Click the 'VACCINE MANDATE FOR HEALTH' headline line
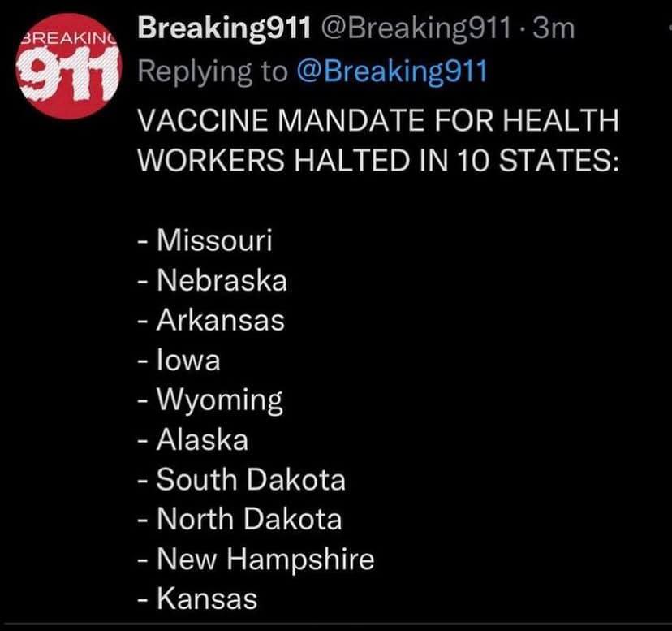Image resolution: width=672 pixels, height=631 pixels. point(377,120)
